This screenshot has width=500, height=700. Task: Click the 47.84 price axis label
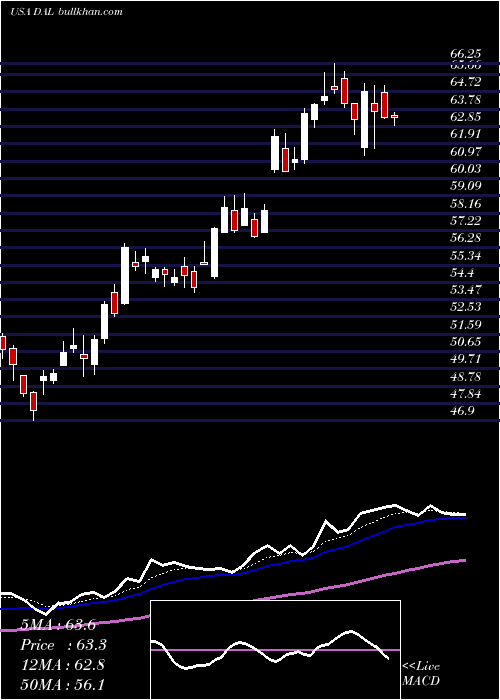click(x=466, y=394)
